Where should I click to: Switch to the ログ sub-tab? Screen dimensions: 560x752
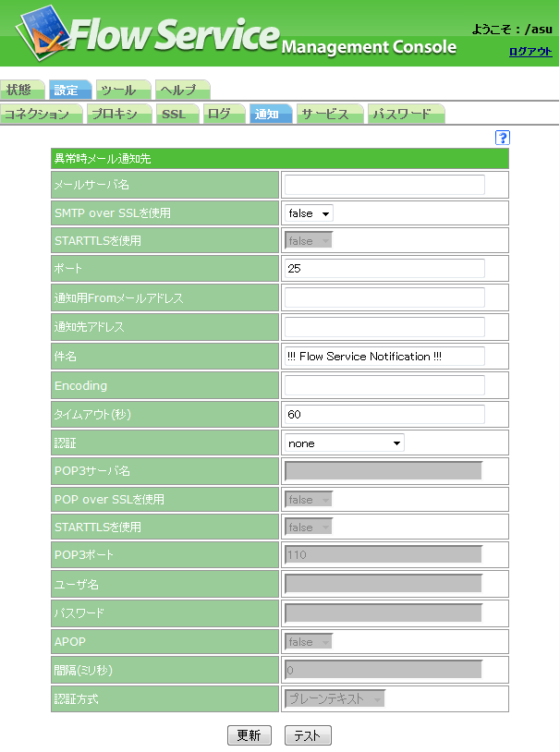click(220, 115)
